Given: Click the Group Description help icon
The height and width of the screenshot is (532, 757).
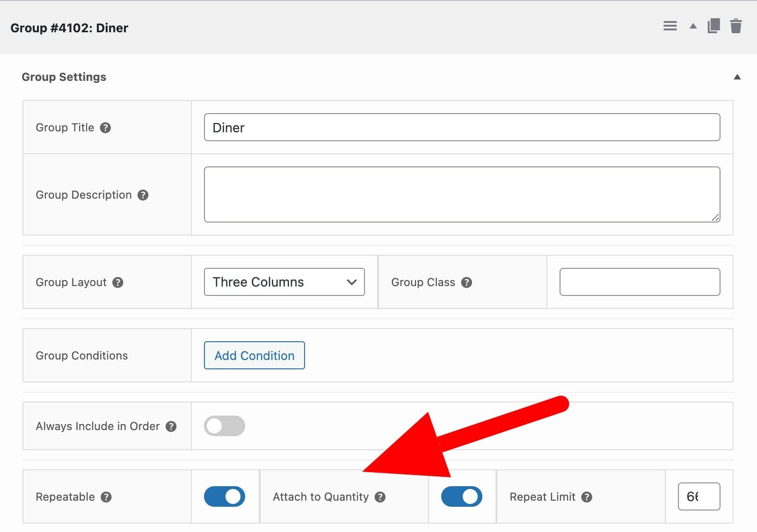Looking at the screenshot, I should 143,195.
